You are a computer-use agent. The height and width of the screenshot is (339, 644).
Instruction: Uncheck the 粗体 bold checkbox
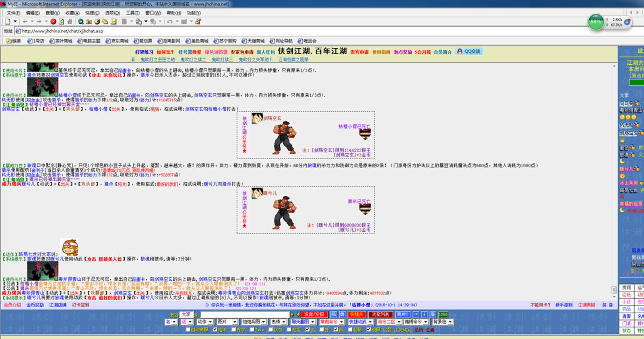pos(215,329)
